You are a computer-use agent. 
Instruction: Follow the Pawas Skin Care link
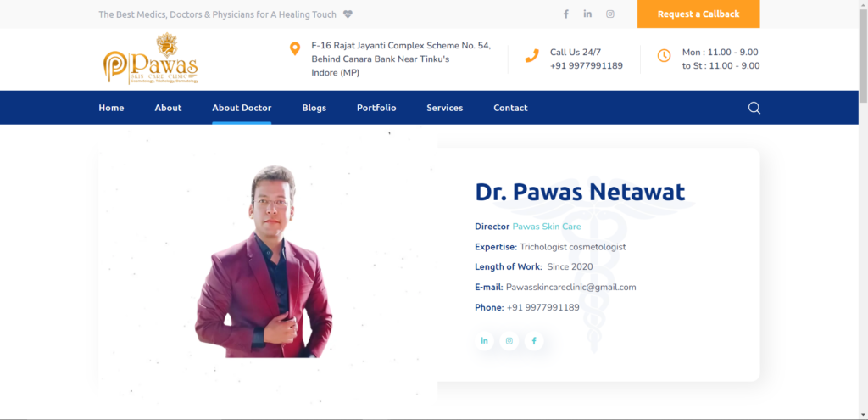(547, 227)
